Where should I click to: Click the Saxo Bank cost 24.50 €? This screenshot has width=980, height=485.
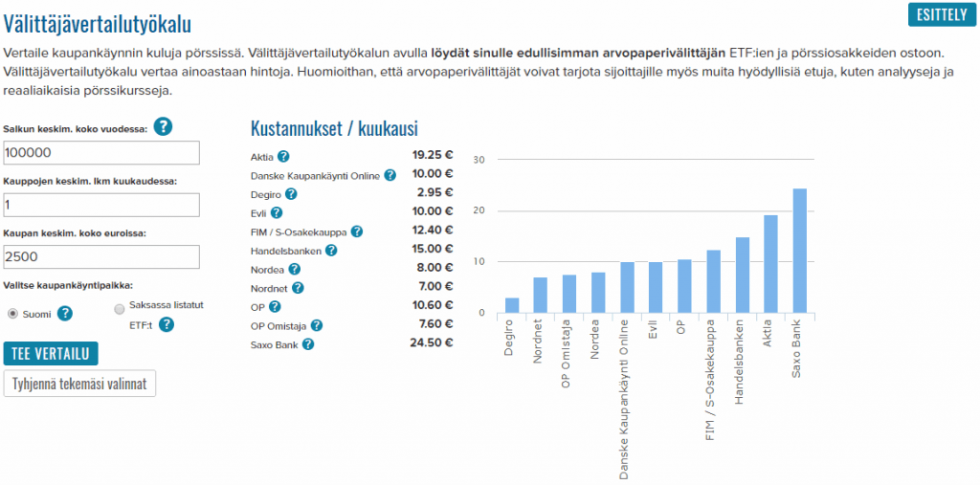(432, 343)
